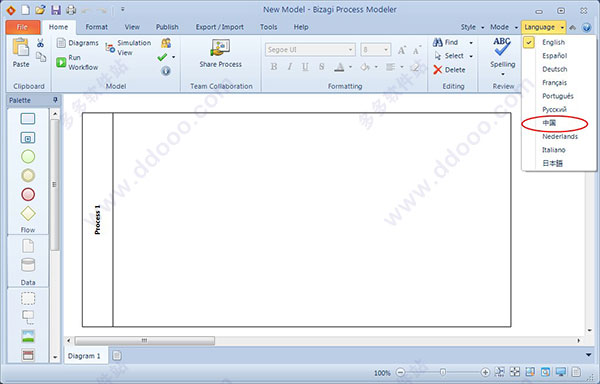Click the Diagrams button
Image resolution: width=600 pixels, height=384 pixels.
pyautogui.click(x=78, y=43)
